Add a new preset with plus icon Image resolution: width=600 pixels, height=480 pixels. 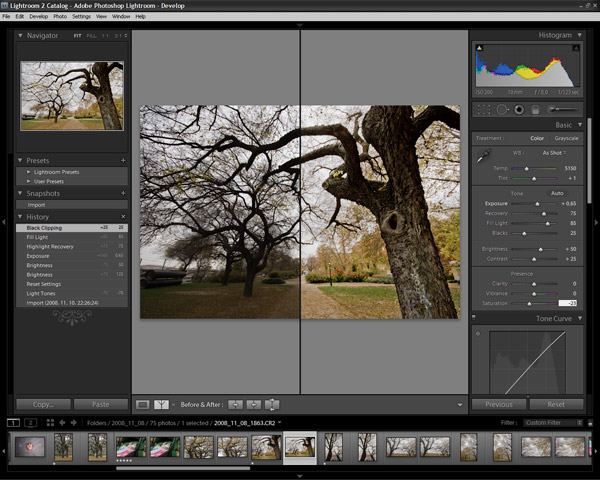pos(123,160)
